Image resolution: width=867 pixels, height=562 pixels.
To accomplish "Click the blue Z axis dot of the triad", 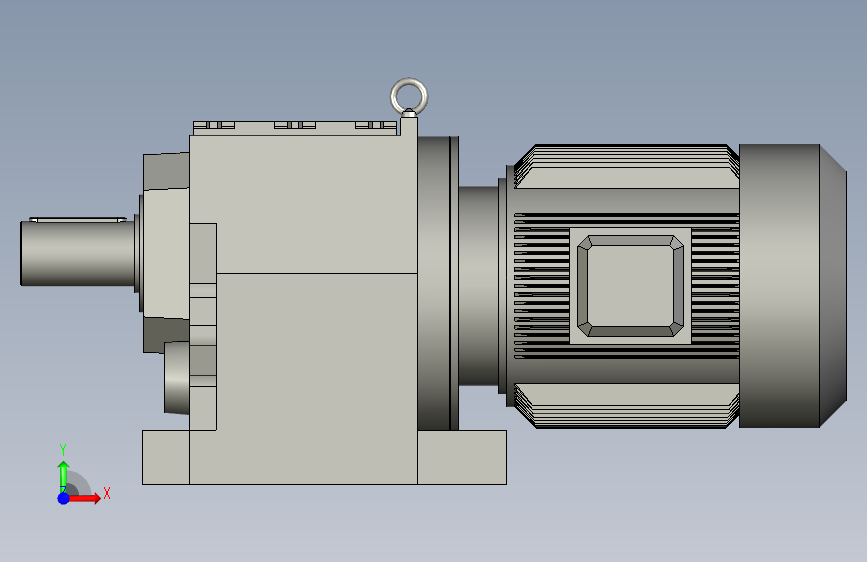I will tap(64, 498).
